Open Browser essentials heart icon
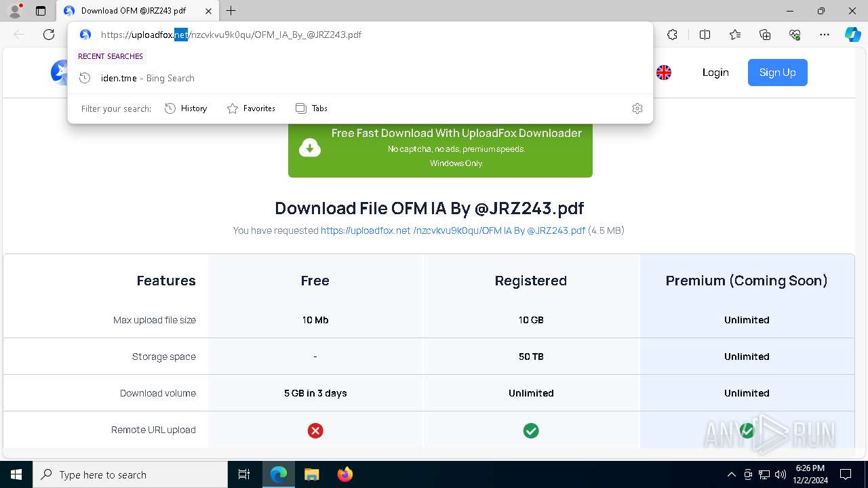Viewport: 868px width, 488px height. (x=795, y=35)
